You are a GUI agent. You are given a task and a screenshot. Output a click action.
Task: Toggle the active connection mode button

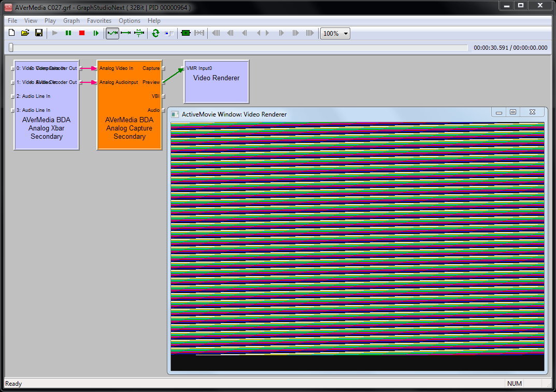coord(112,33)
